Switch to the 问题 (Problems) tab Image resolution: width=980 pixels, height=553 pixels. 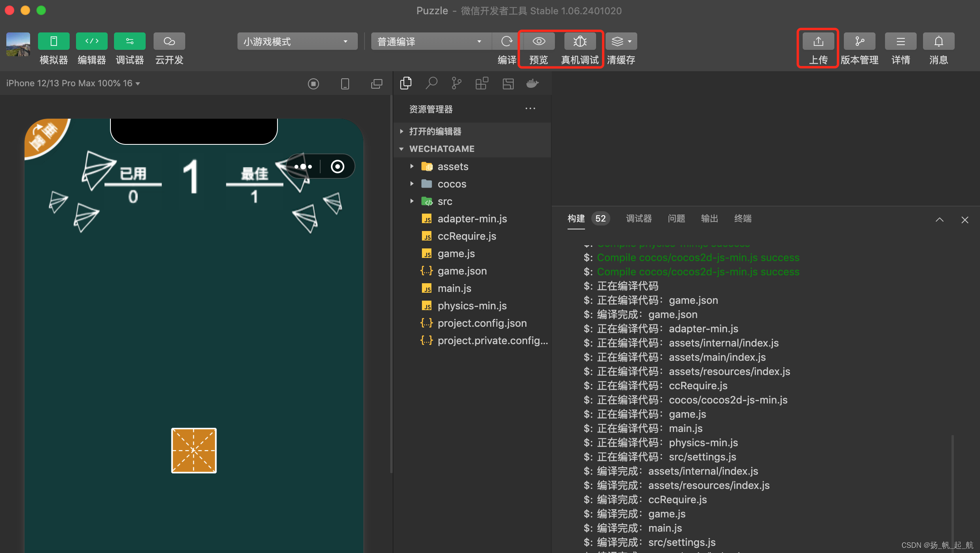coord(676,218)
